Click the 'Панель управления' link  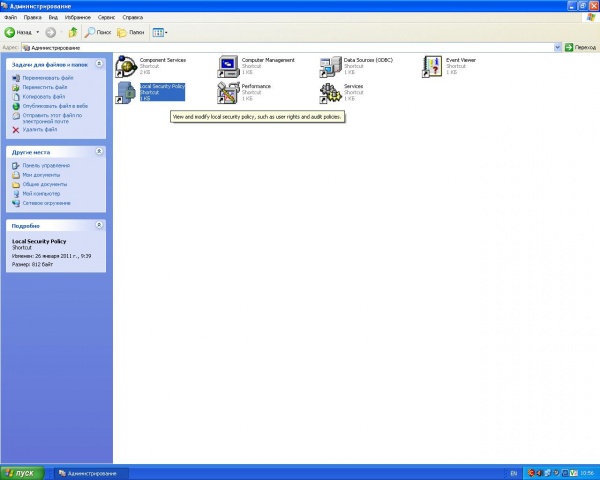pos(46,165)
